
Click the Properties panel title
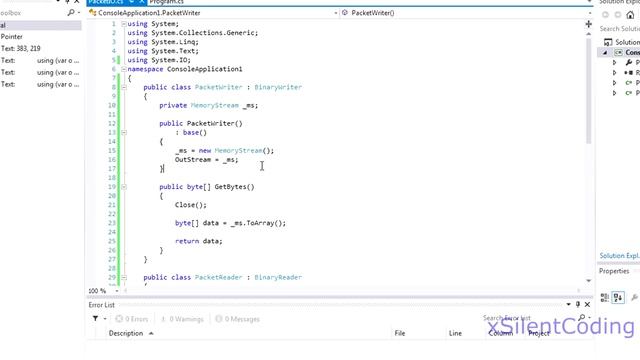[614, 271]
